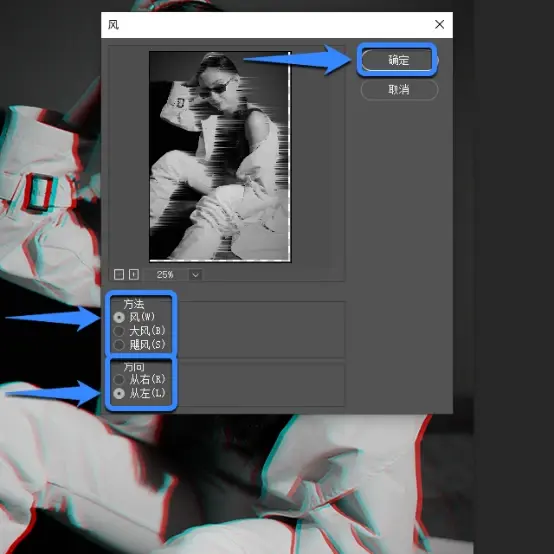Confirm the filter with the 确定 button
This screenshot has width=554, height=554.
point(399,60)
